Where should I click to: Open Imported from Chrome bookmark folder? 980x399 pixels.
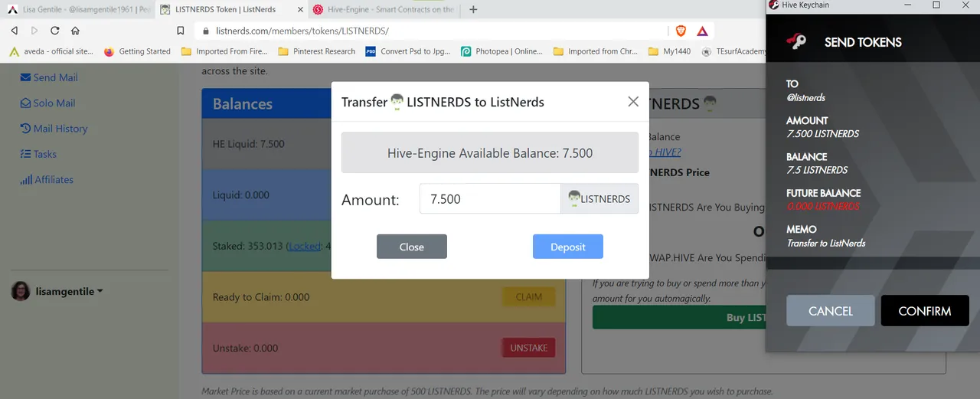595,51
